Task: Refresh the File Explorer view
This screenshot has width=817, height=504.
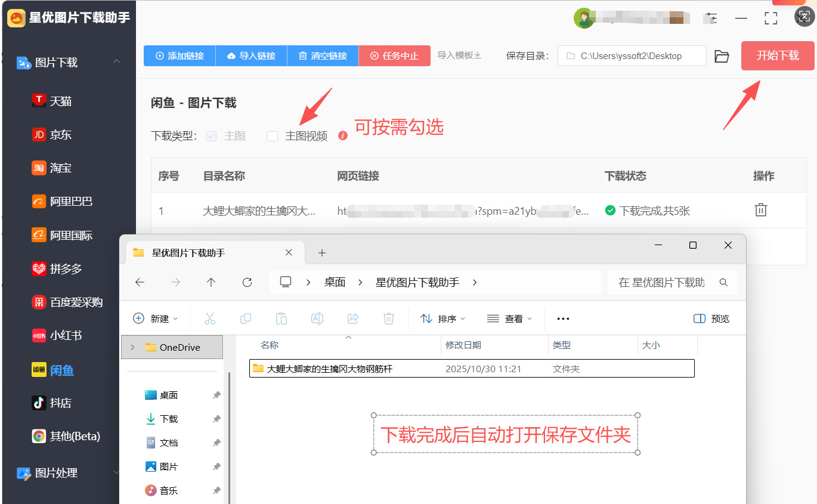Action: point(247,282)
